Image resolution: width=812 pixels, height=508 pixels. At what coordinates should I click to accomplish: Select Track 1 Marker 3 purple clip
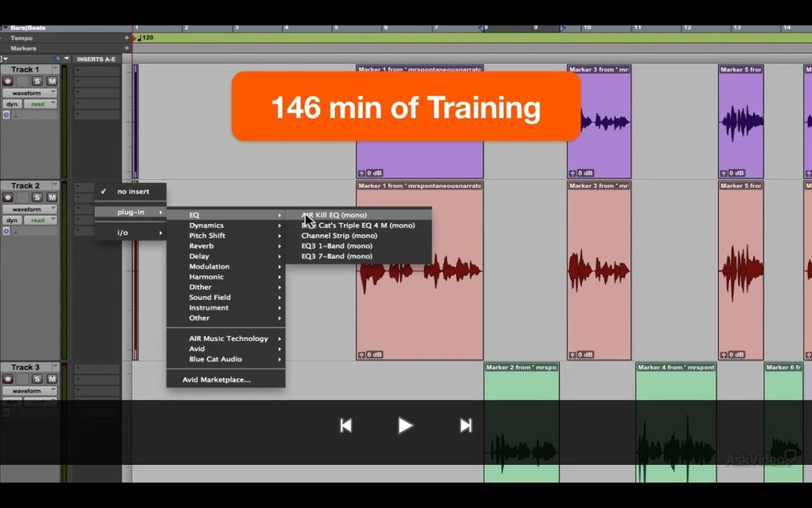pos(599,122)
